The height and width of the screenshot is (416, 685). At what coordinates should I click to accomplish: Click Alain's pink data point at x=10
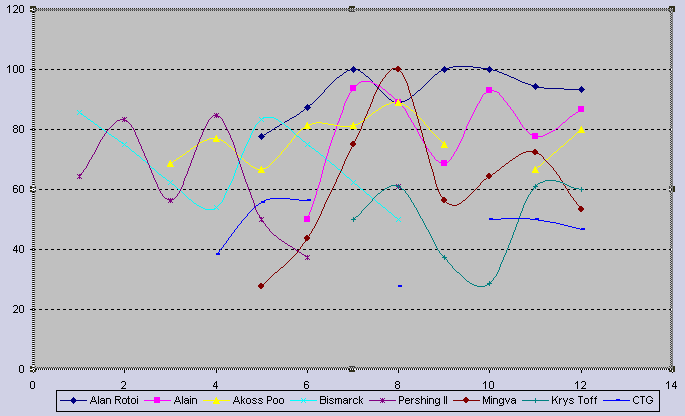coord(489,90)
